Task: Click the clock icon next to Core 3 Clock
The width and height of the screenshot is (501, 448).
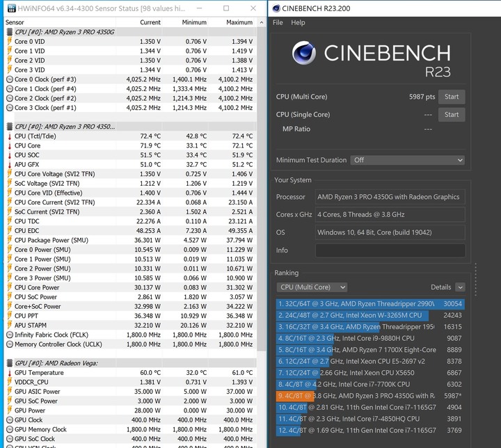Action: (x=10, y=108)
